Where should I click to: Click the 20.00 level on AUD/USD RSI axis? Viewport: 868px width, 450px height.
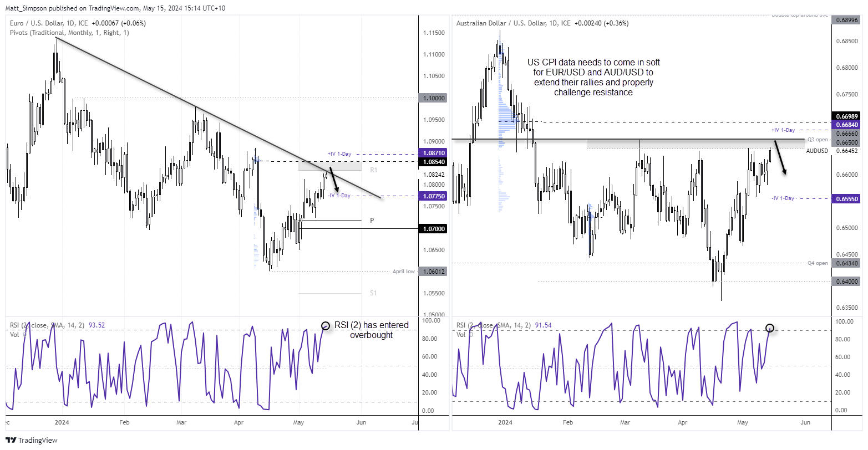coord(842,392)
